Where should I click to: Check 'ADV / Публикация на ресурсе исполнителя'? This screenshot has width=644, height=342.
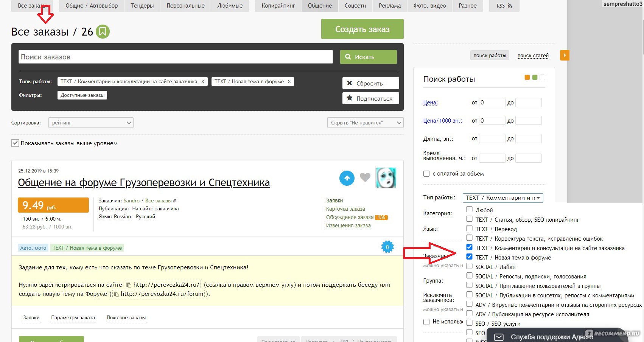470,313
